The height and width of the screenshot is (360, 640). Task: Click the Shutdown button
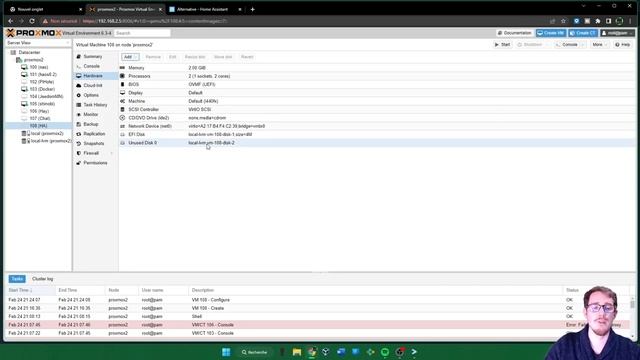click(530, 44)
